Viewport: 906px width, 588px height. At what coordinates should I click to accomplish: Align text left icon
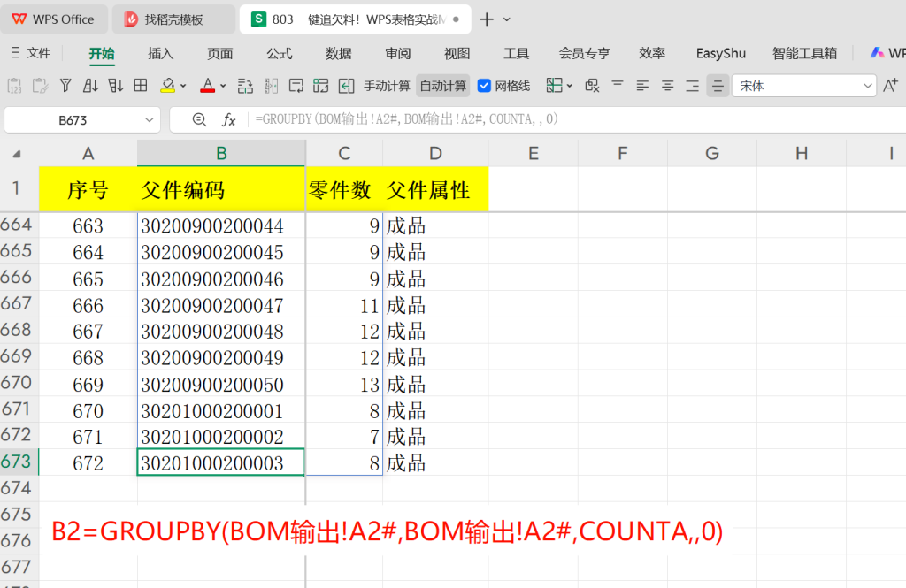pos(642,86)
